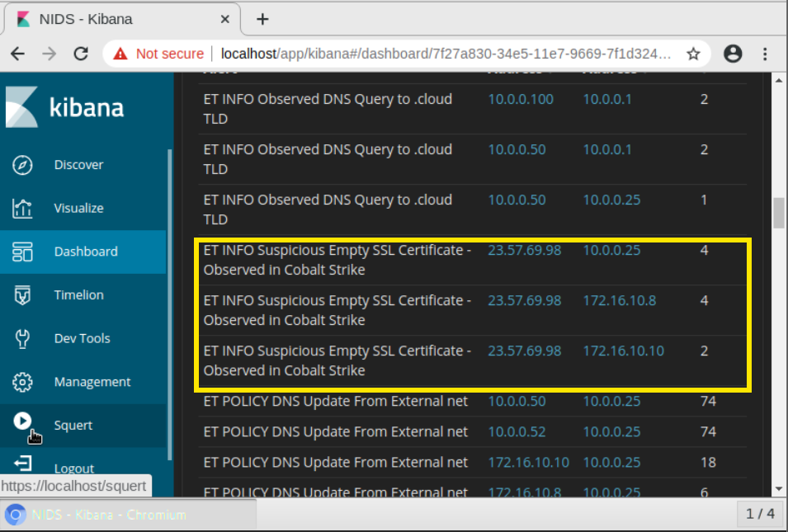This screenshot has height=532, width=788.
Task: Click the Not secure warning triangle
Action: coord(120,54)
